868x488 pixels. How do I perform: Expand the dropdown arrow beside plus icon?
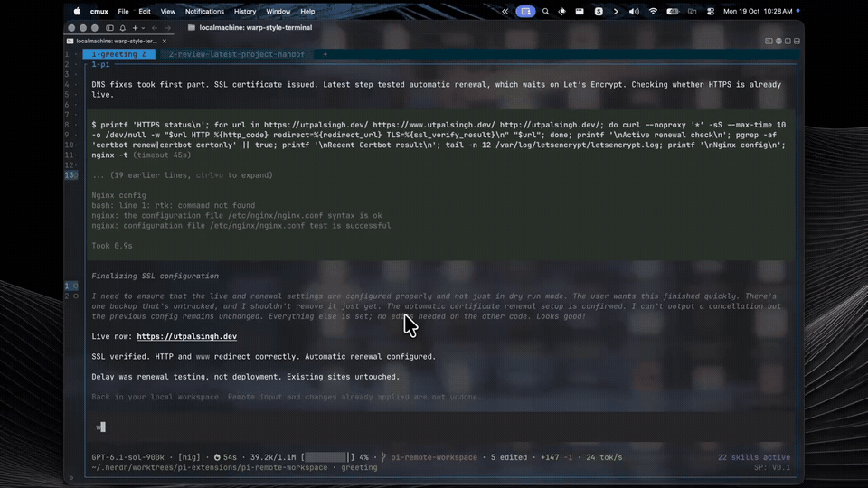pyautogui.click(x=143, y=28)
